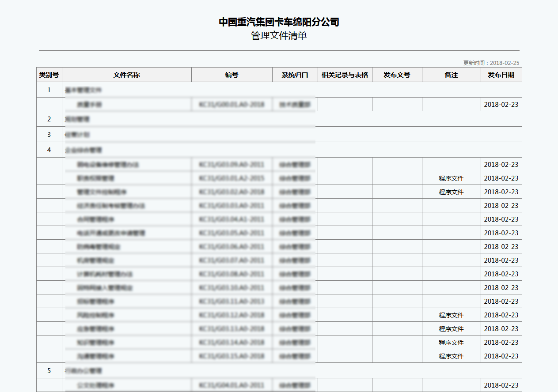Click the 管理文件清单 subtitle
The height and width of the screenshot is (392, 558).
tap(279, 36)
